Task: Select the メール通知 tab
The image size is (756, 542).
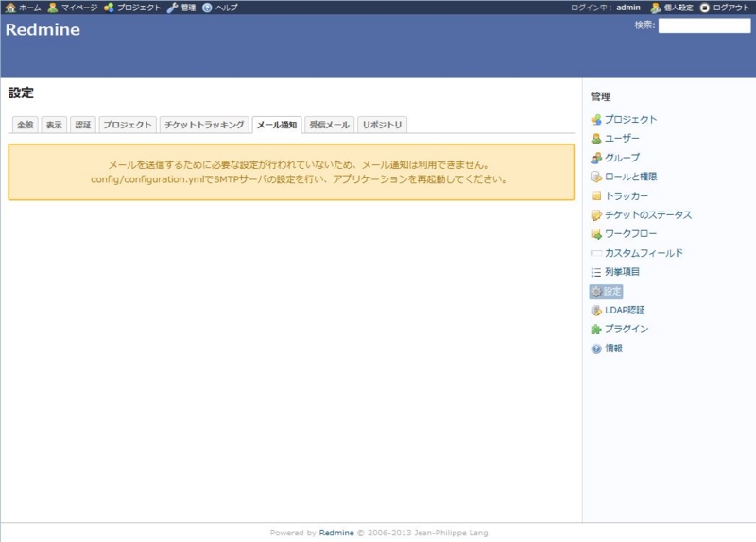Action: point(277,125)
